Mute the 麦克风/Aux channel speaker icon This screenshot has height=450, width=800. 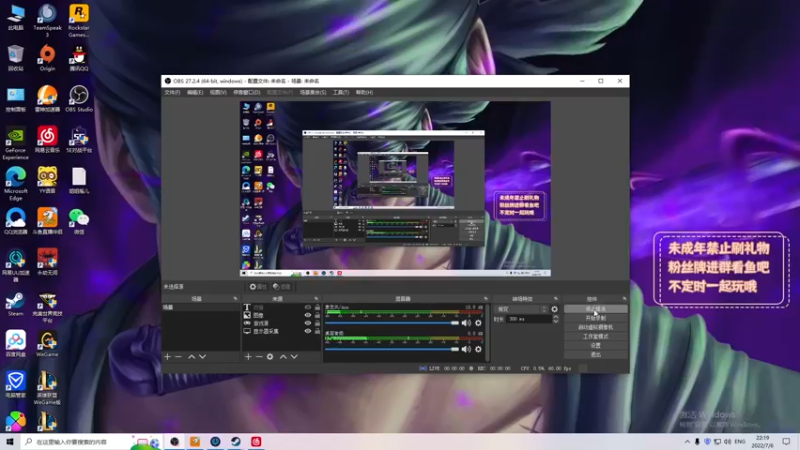(x=466, y=323)
